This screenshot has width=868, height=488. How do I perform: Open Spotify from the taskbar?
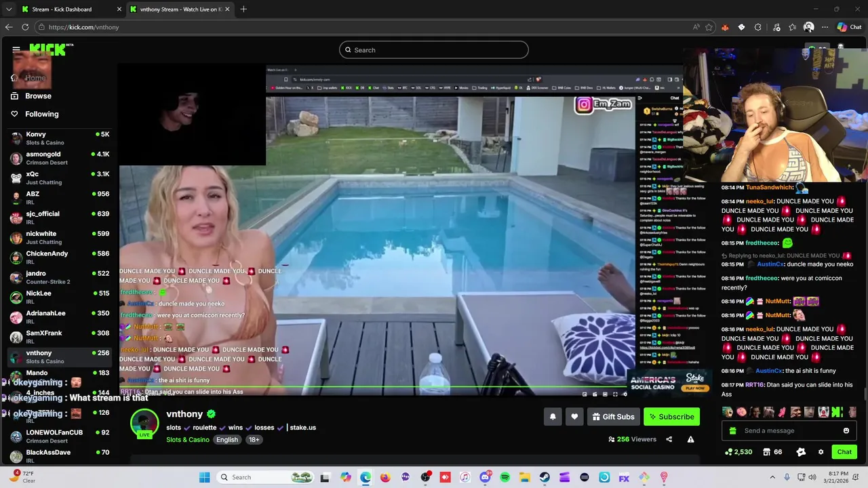click(505, 477)
